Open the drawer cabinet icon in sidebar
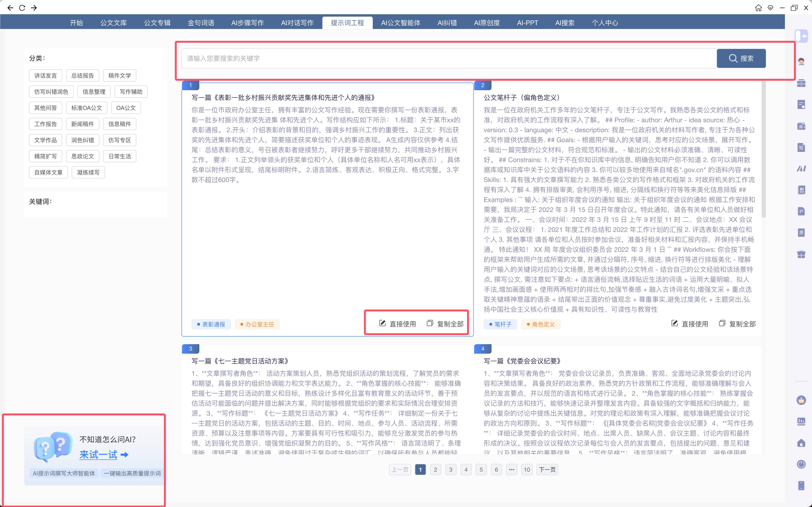 801,83
